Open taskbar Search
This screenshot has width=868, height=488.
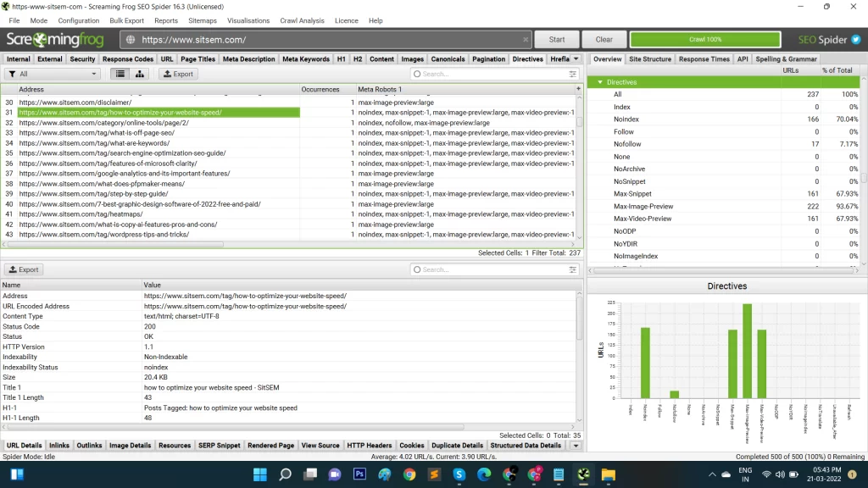[285, 474]
